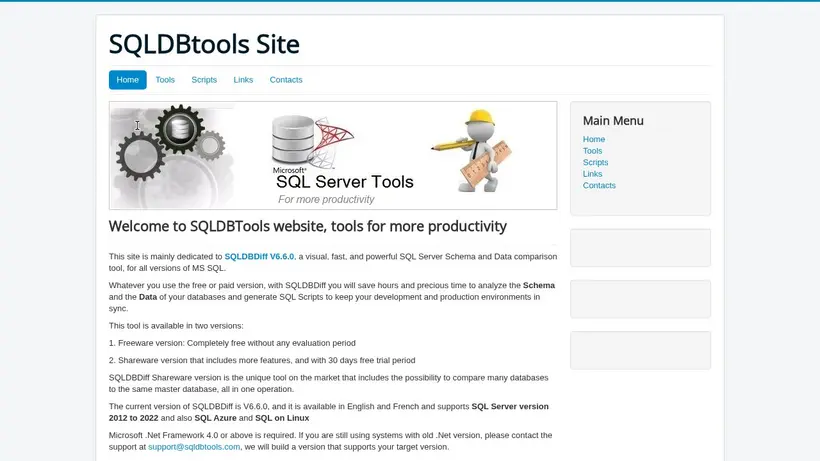Open the Home tab in navigation bar
Screen dimensions: 820x461
click(x=128, y=80)
